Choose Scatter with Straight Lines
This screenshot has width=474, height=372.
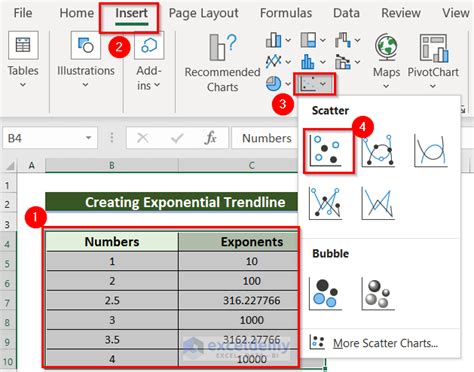[x=378, y=203]
